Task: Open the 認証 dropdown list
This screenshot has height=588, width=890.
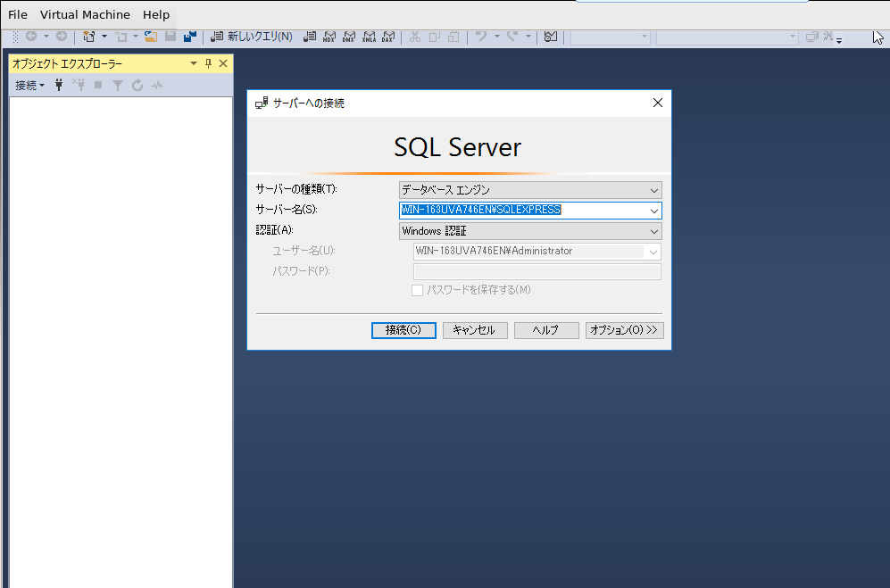Action: [654, 231]
